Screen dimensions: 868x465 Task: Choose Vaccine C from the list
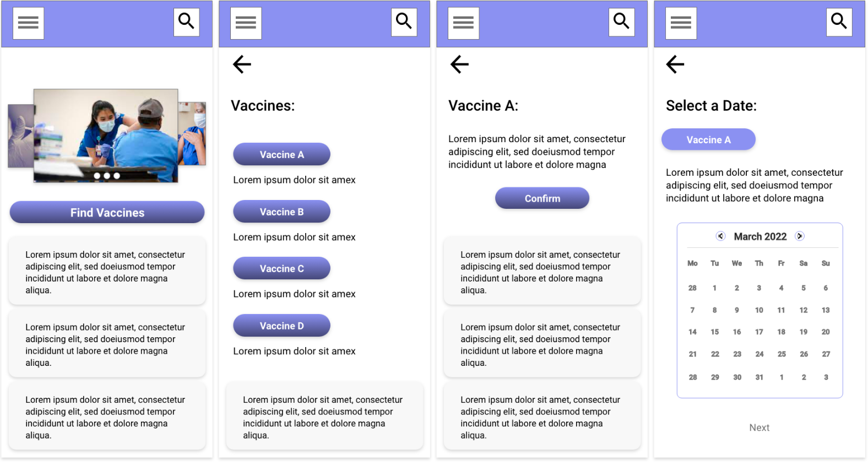[x=281, y=269]
